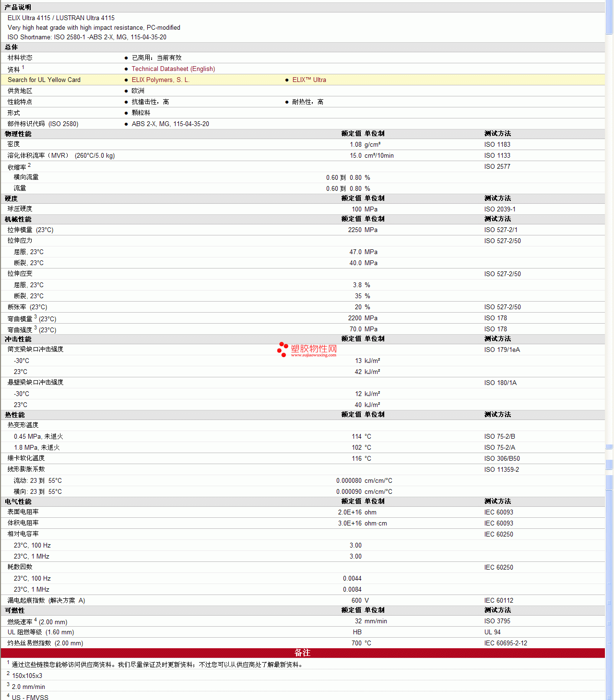
Task: Click the '总体' section header
Action: (12, 47)
